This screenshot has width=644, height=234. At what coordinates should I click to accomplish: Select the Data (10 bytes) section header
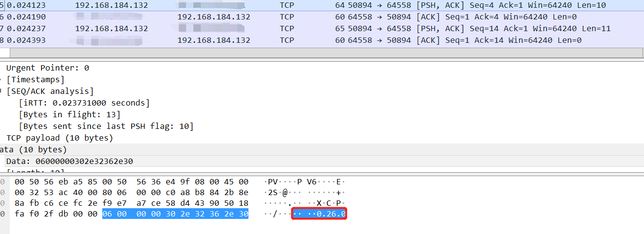tap(322, 149)
